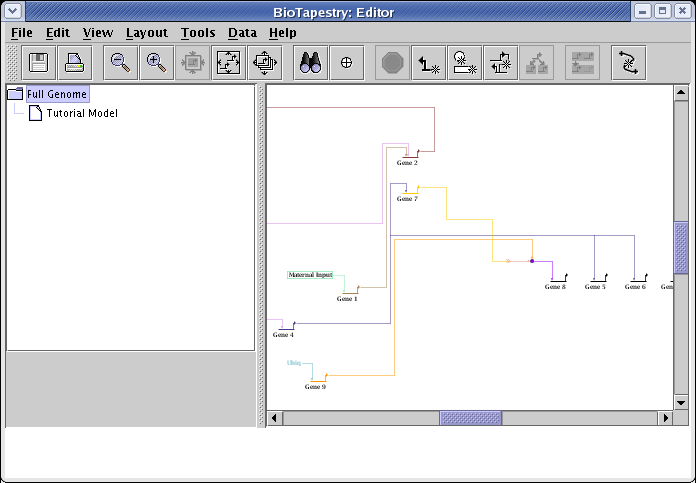Select the Full Genome tree node

point(57,94)
